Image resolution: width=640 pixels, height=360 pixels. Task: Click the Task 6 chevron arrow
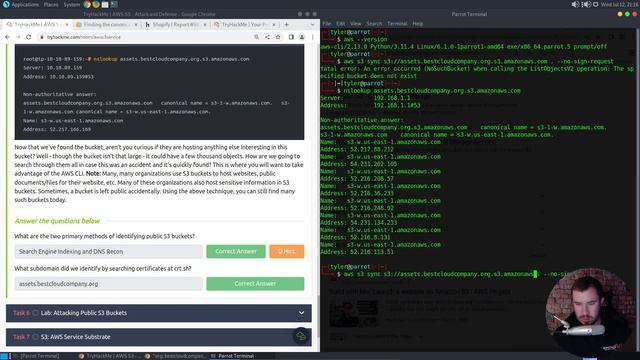[301, 313]
